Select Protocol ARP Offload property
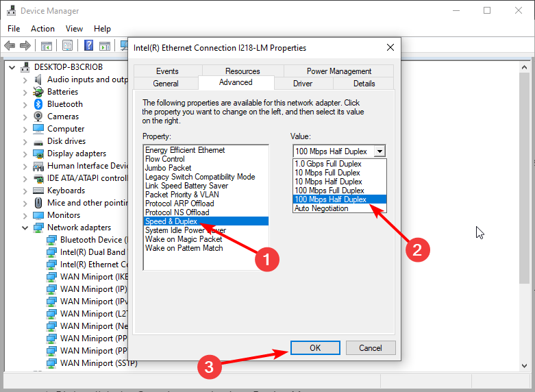The height and width of the screenshot is (392, 535). tap(206, 203)
